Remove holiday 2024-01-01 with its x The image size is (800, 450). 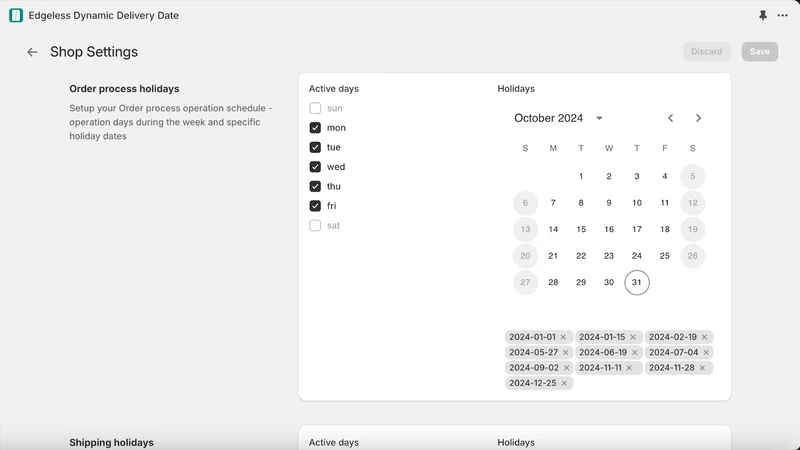(563, 337)
